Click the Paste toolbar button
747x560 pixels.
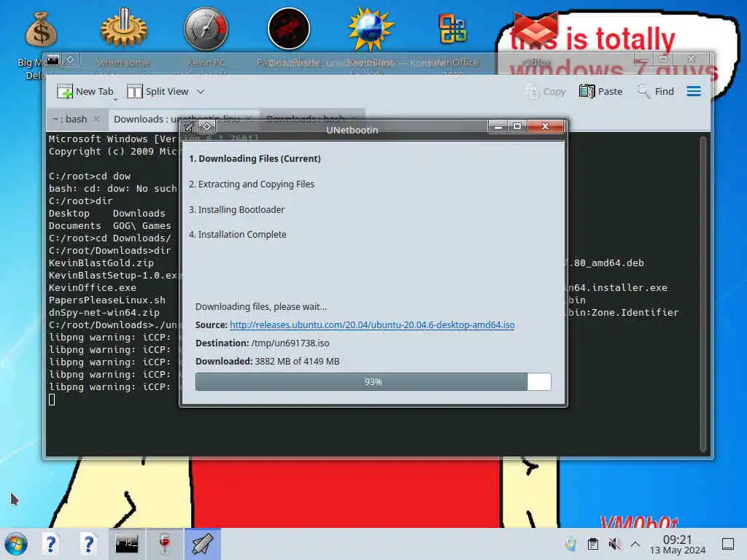[x=601, y=91]
